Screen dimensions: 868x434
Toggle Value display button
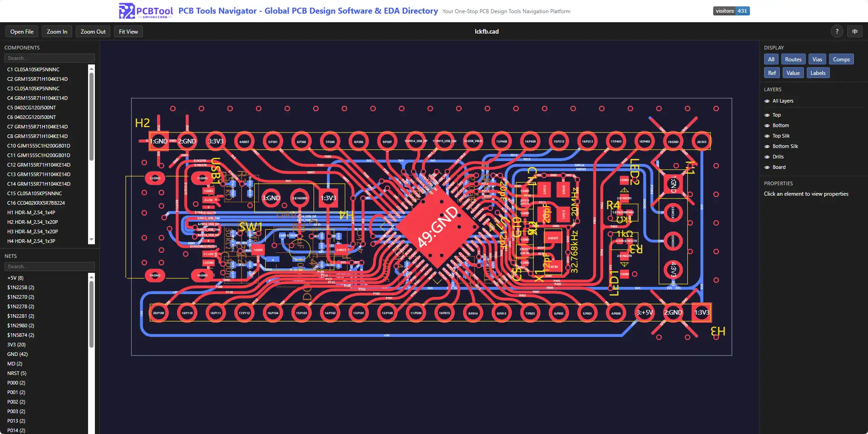coord(793,73)
